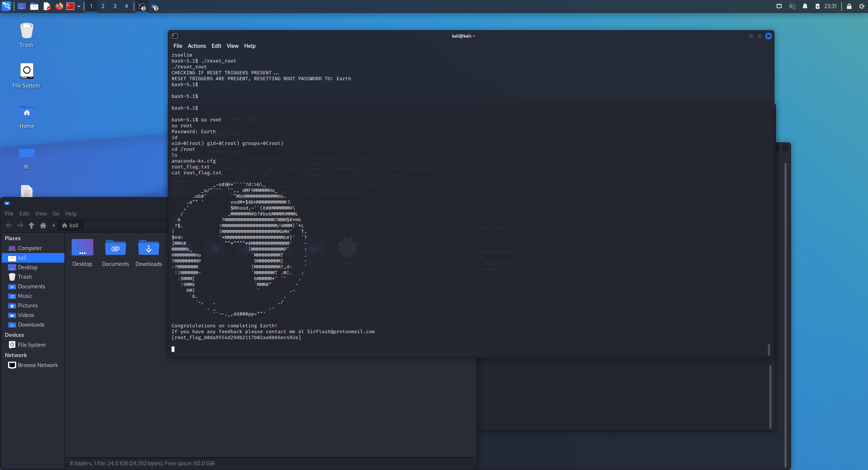Open the Home folder desktop icon
868x470 pixels.
27,117
